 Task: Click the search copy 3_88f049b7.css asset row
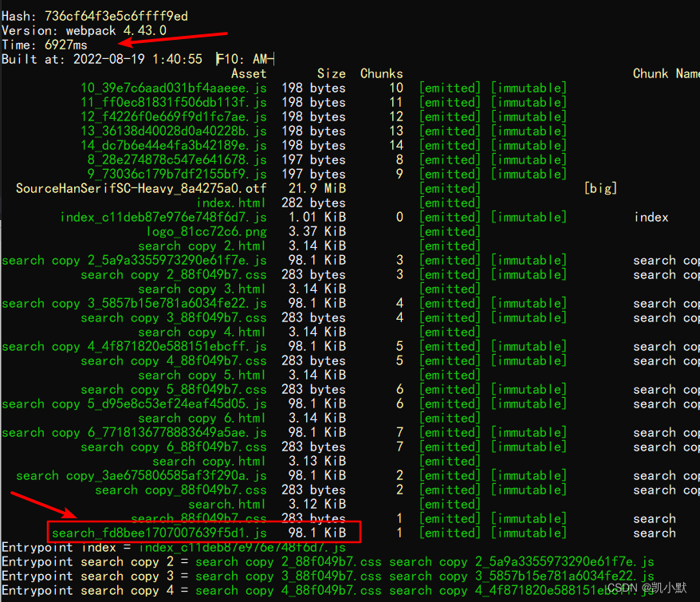(x=174, y=317)
